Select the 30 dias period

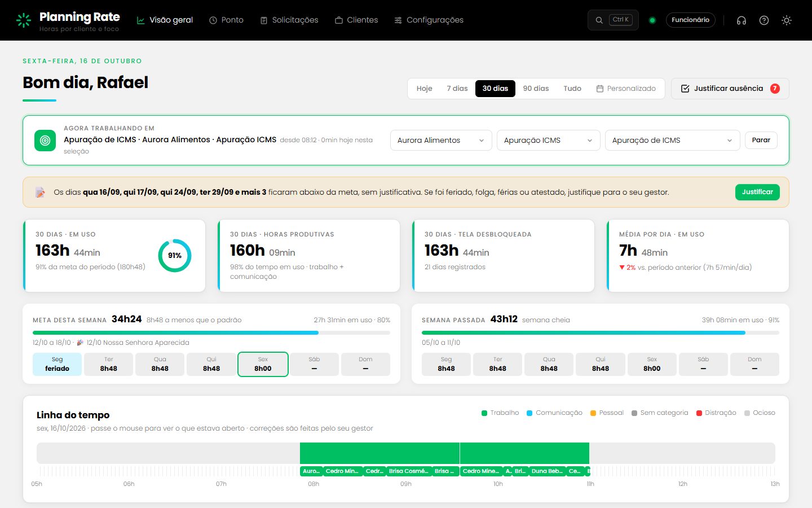coord(495,89)
